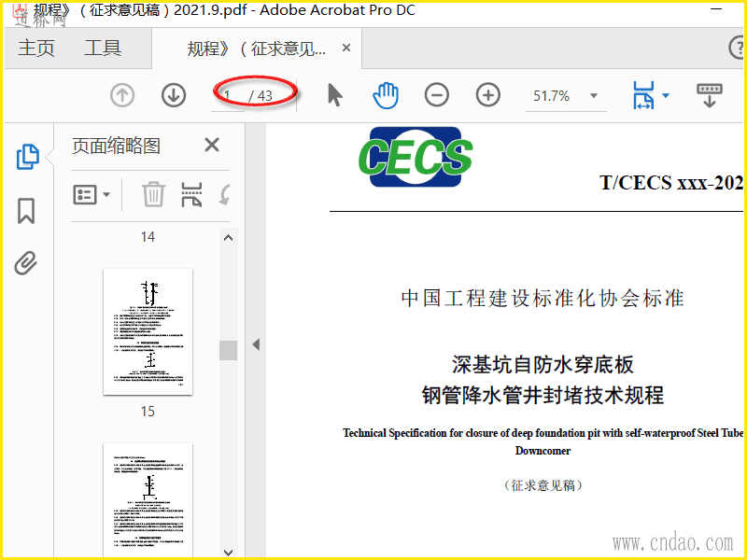Screen dimensions: 747x560
Task: Minimize the Acrobat window
Action: pos(716,8)
